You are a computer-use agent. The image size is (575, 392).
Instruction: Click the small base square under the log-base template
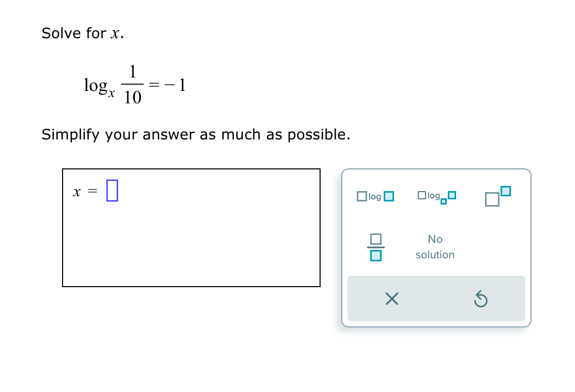pos(444,202)
